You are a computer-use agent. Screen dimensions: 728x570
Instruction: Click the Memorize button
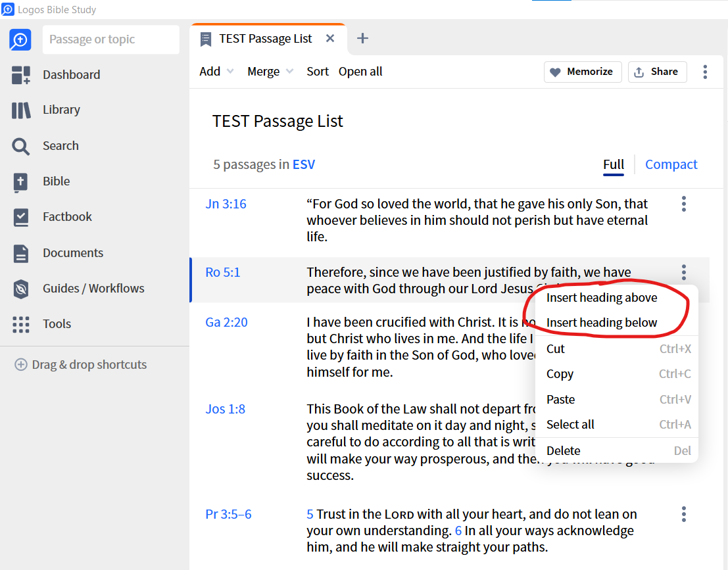583,72
